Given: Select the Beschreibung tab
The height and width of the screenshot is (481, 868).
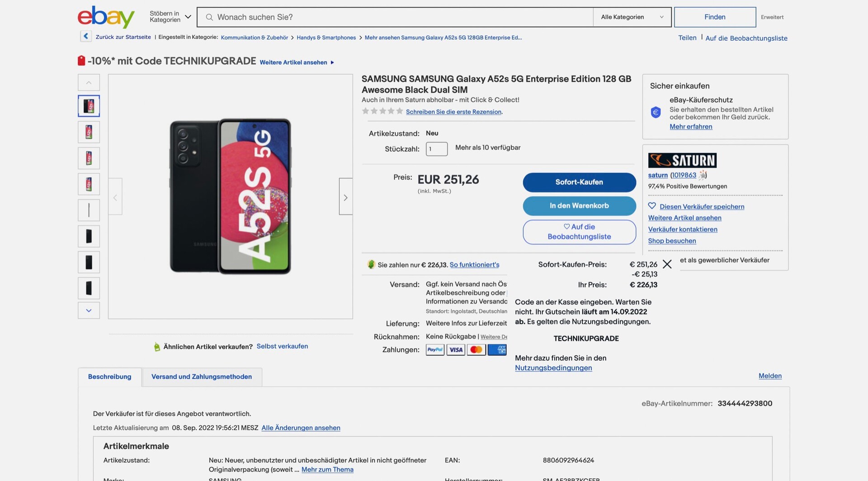Looking at the screenshot, I should pyautogui.click(x=110, y=377).
